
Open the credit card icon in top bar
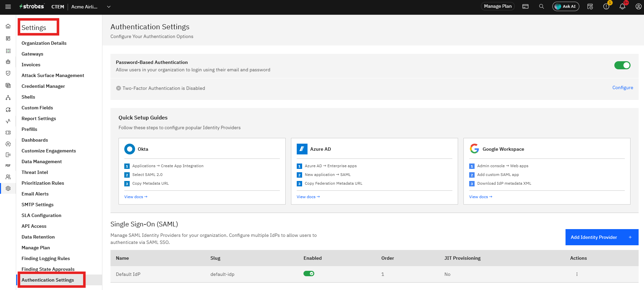(525, 6)
